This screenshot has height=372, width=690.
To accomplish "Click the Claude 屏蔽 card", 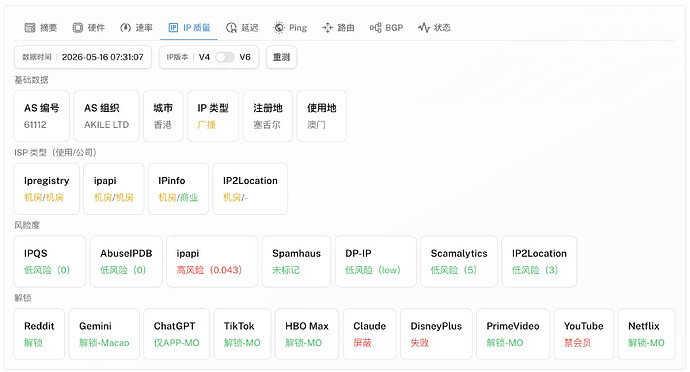I will (370, 334).
